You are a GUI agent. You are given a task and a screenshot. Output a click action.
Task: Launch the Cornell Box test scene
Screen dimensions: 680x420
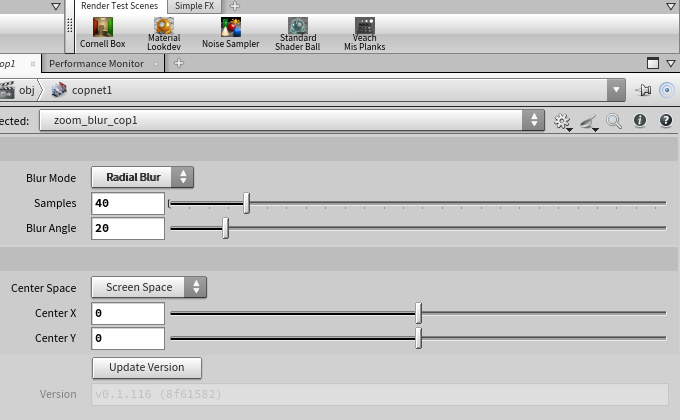pyautogui.click(x=102, y=33)
